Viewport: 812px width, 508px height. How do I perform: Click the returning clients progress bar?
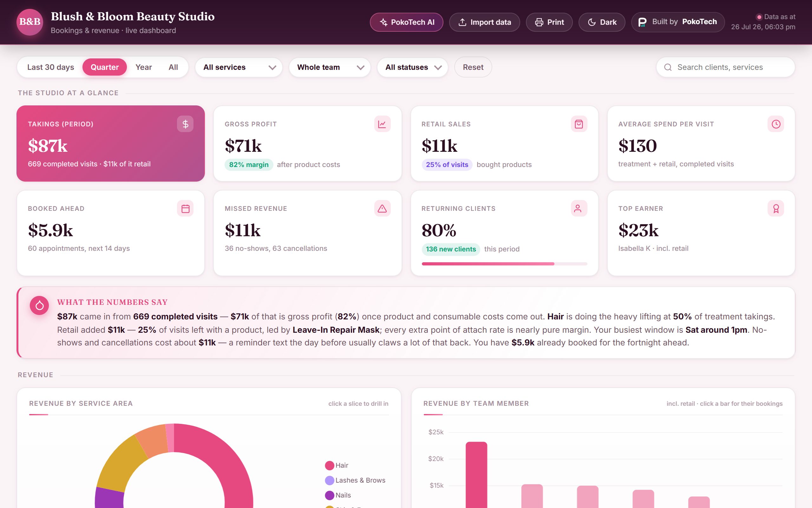point(504,264)
